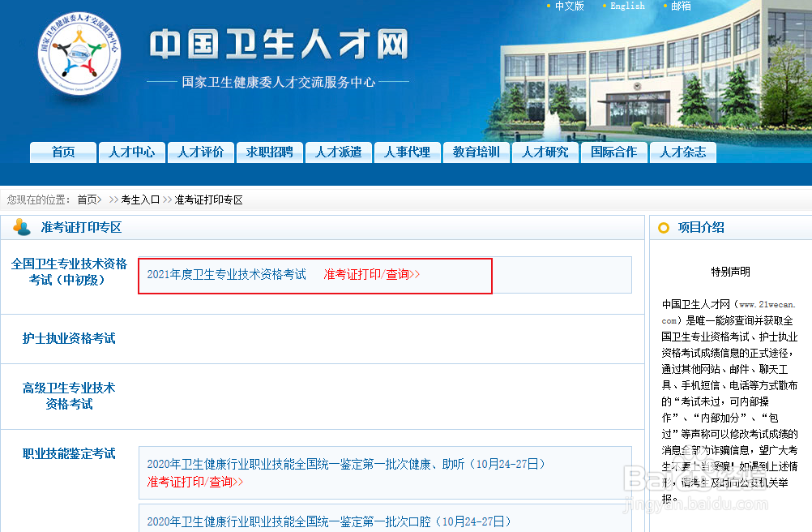Click the 中国卫生人才网 site title
The height and width of the screenshot is (532, 812).
(x=279, y=45)
